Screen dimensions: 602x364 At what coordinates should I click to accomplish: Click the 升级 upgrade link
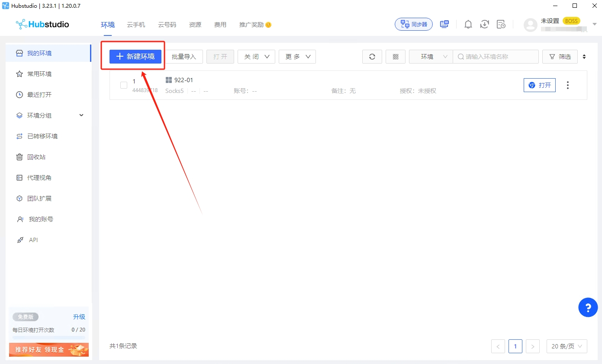(x=79, y=317)
